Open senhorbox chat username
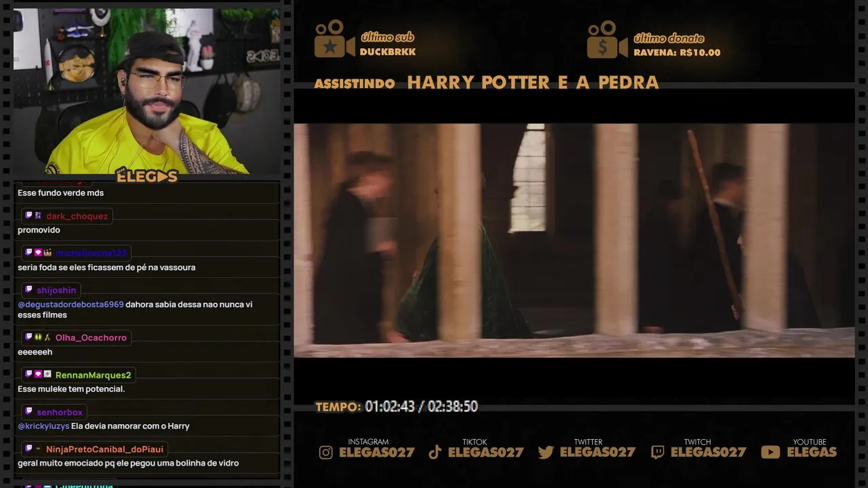Screen dimensions: 868x488 60,412
